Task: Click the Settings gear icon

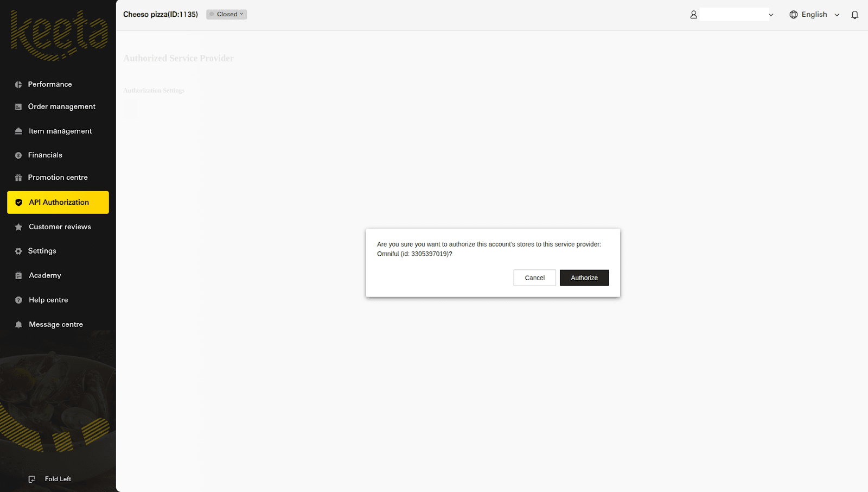Action: (18, 251)
